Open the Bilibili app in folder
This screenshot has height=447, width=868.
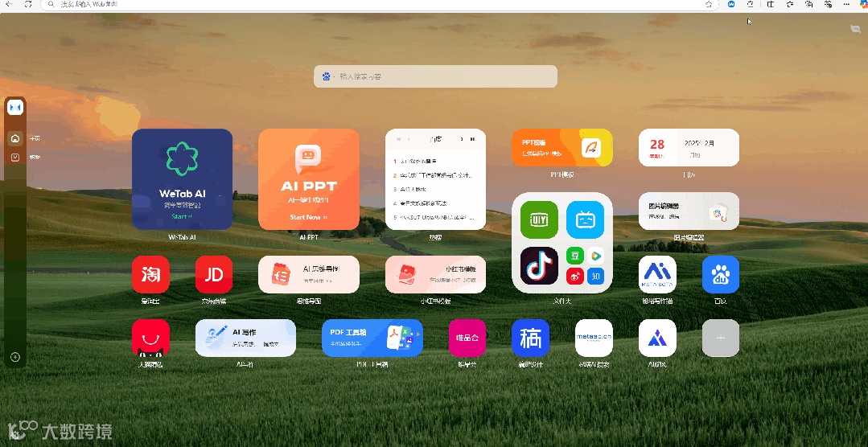(585, 220)
